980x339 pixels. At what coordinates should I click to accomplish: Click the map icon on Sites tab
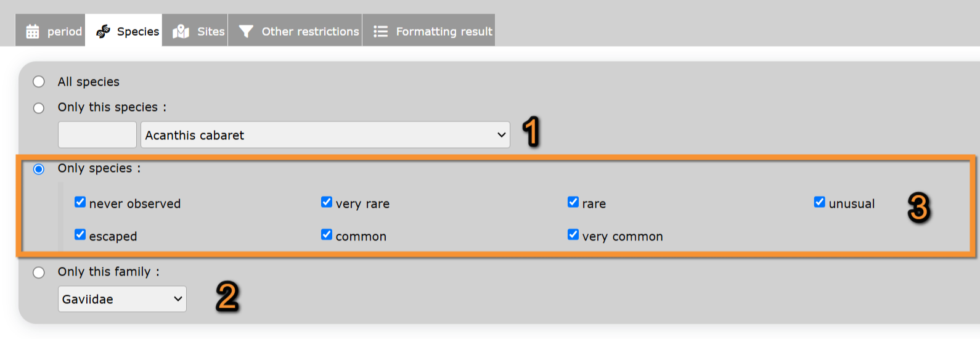tap(181, 31)
